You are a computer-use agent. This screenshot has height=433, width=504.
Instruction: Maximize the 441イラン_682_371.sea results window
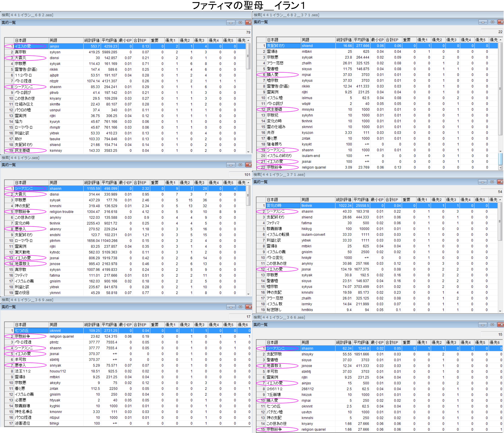coord(492,22)
